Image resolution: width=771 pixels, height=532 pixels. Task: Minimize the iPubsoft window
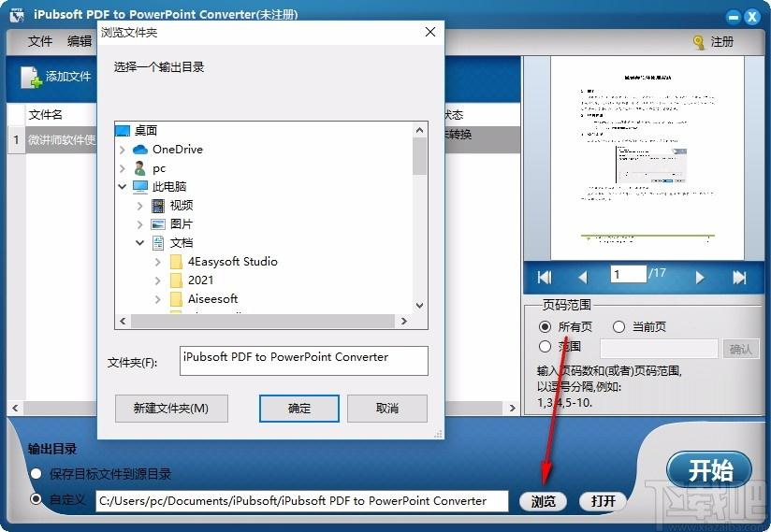point(734,18)
